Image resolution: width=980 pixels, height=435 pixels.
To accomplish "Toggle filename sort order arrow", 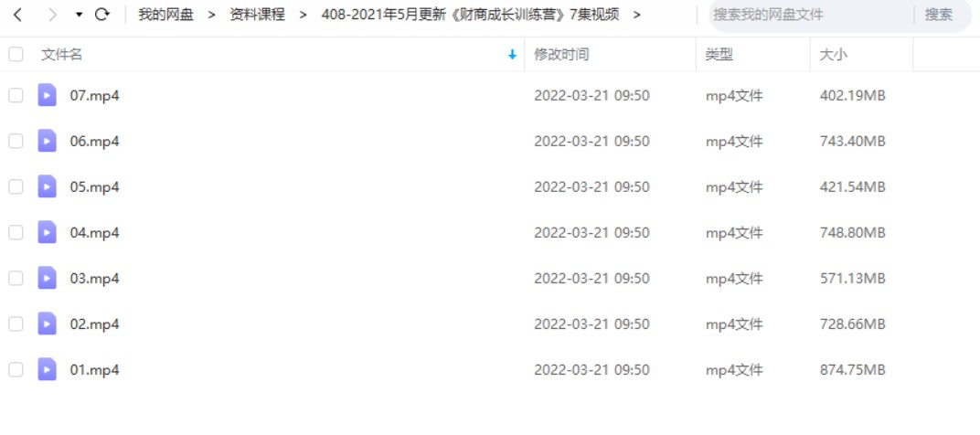I will 513,55.
